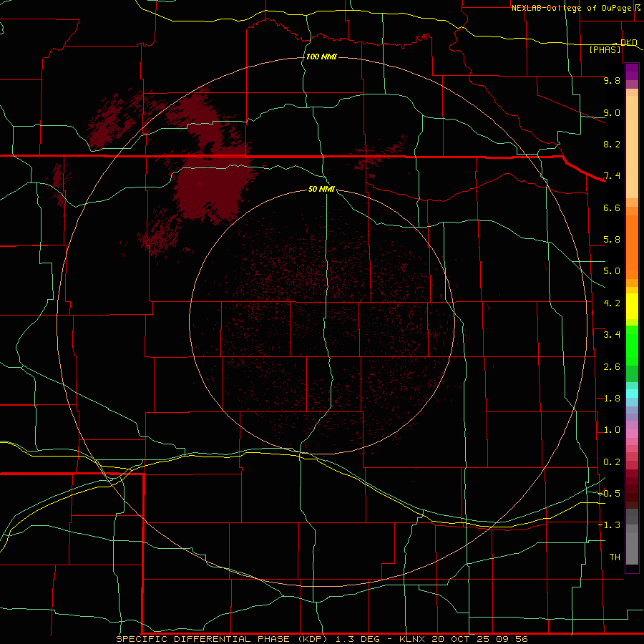The image size is (644, 644).
Task: Click the 7.4 scale label
Action: tap(612, 176)
